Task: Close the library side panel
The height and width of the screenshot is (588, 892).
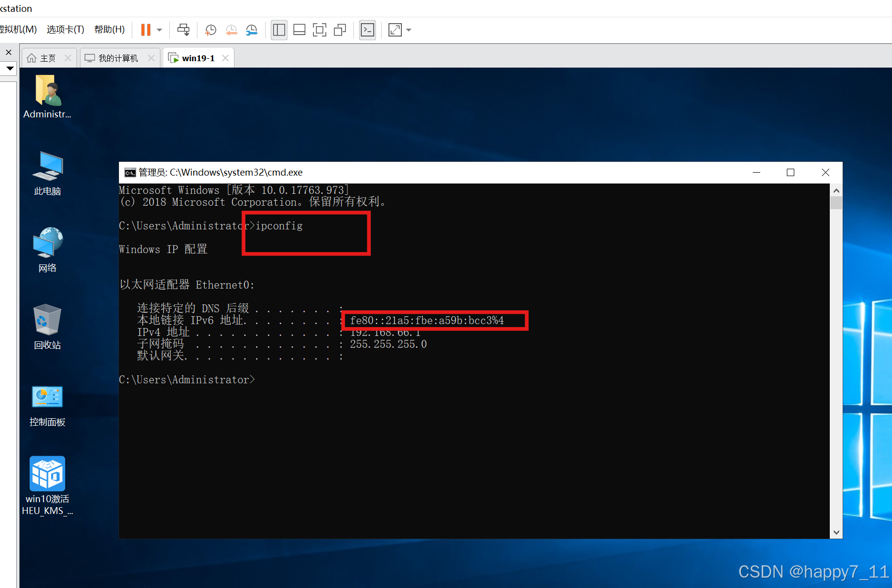Action: point(8,52)
